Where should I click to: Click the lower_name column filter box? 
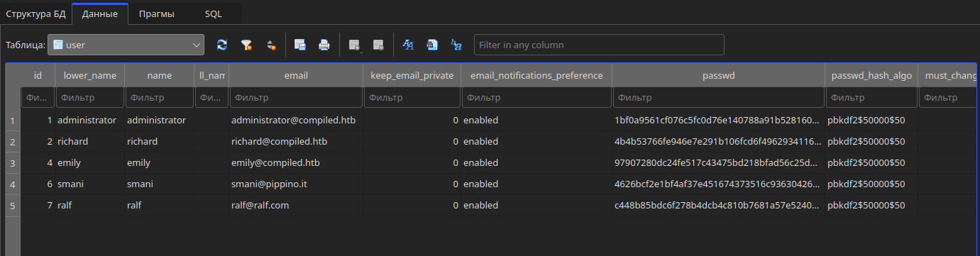click(x=90, y=97)
